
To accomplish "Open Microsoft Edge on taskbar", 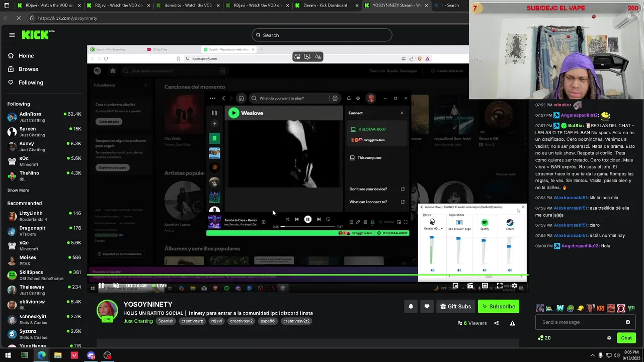I will pyautogui.click(x=41, y=355).
